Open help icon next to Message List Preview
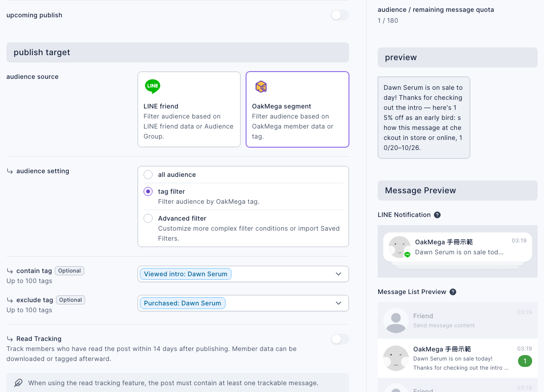This screenshot has height=392, width=544. pos(453,292)
